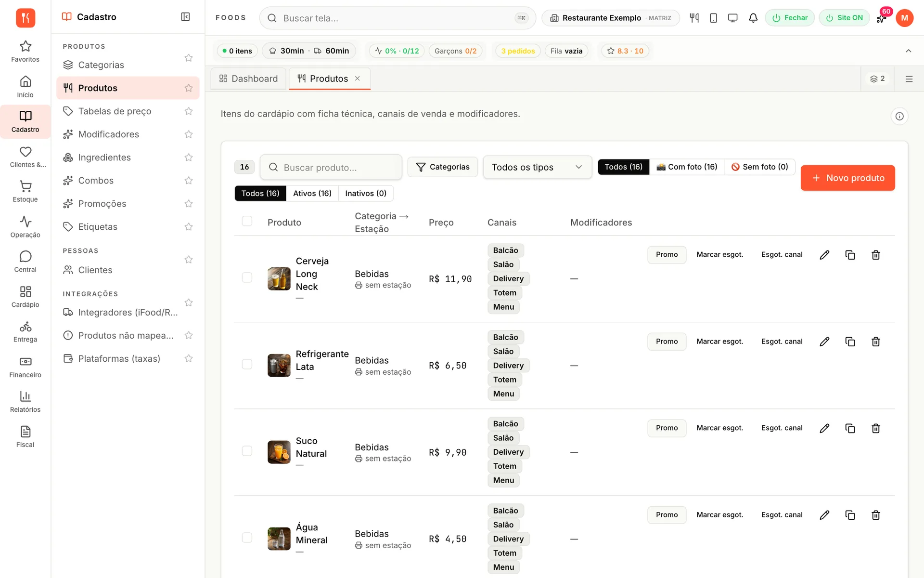Viewport: 924px width, 578px height.
Task: Click Marcar esgot. for Refrigerante Lata
Action: (x=719, y=342)
